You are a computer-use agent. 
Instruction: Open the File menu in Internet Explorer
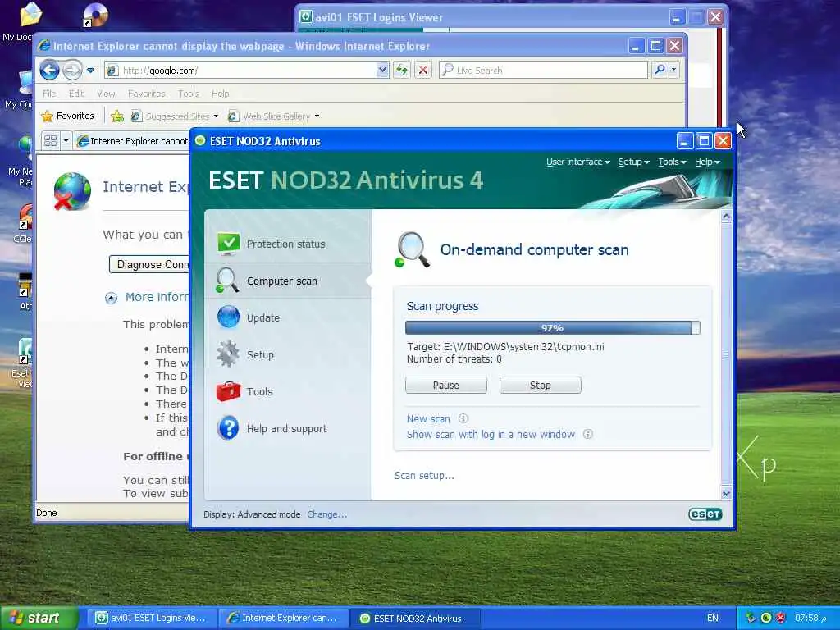[49, 94]
